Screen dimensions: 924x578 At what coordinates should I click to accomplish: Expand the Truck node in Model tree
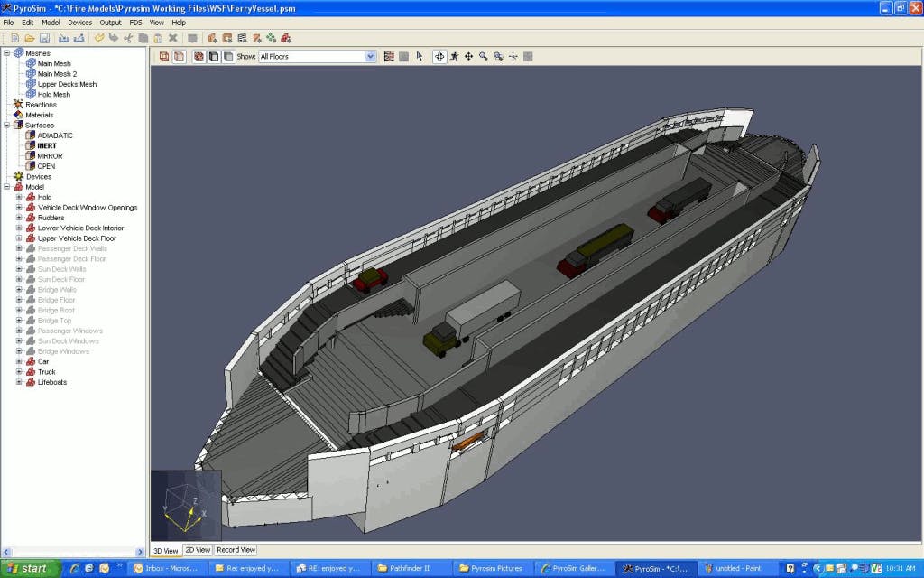click(19, 372)
